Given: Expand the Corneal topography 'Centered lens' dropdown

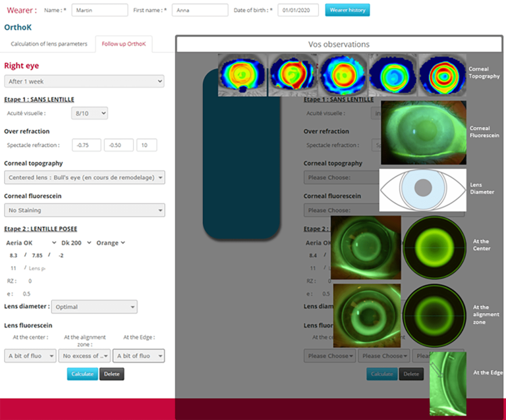Looking at the screenshot, I should coord(84,178).
